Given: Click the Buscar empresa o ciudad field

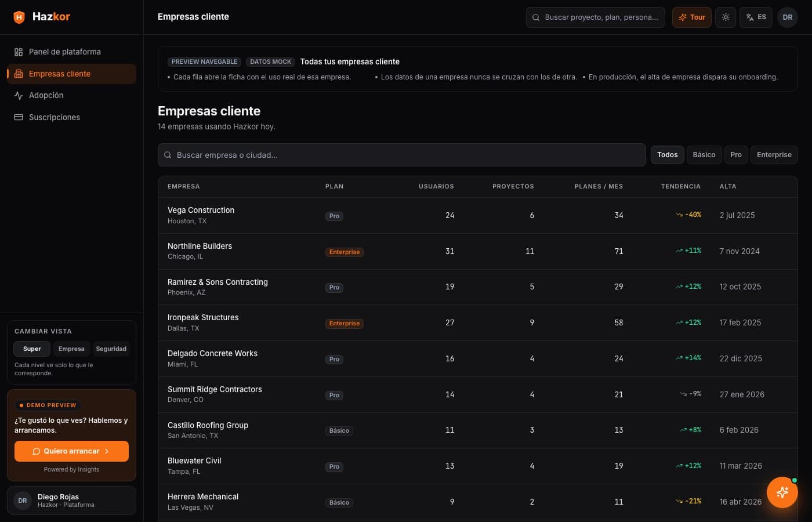Looking at the screenshot, I should [402, 155].
